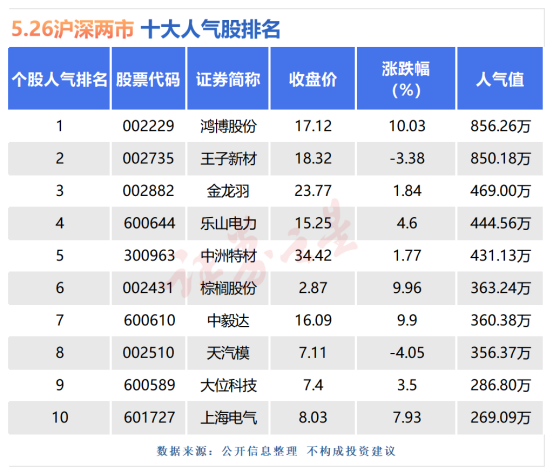Click the 个股人气排名 column header

coord(59,78)
